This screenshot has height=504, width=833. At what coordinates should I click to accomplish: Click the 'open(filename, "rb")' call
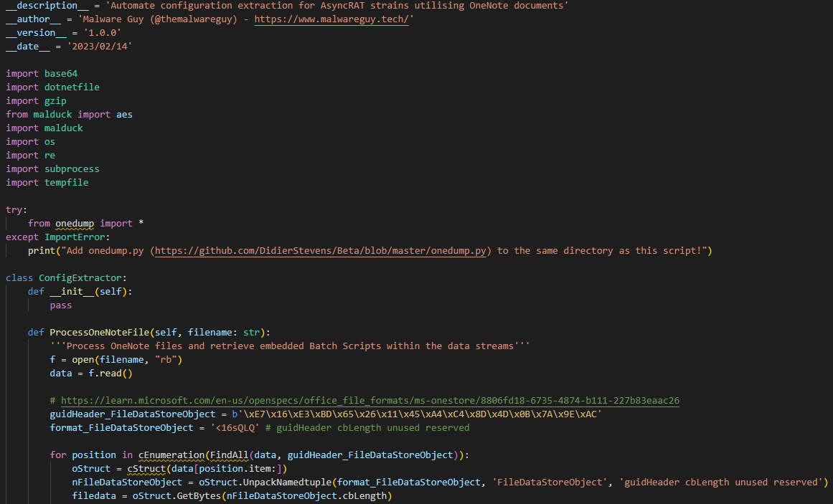point(127,360)
